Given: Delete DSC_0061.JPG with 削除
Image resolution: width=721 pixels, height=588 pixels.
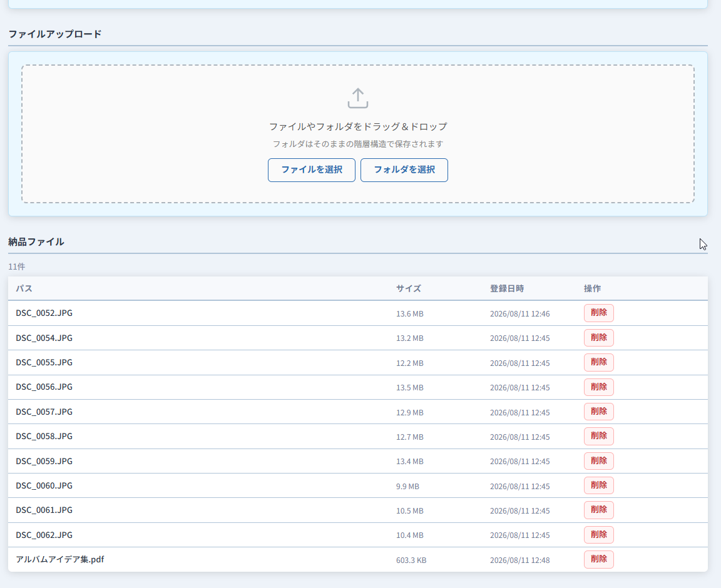Looking at the screenshot, I should pos(599,510).
